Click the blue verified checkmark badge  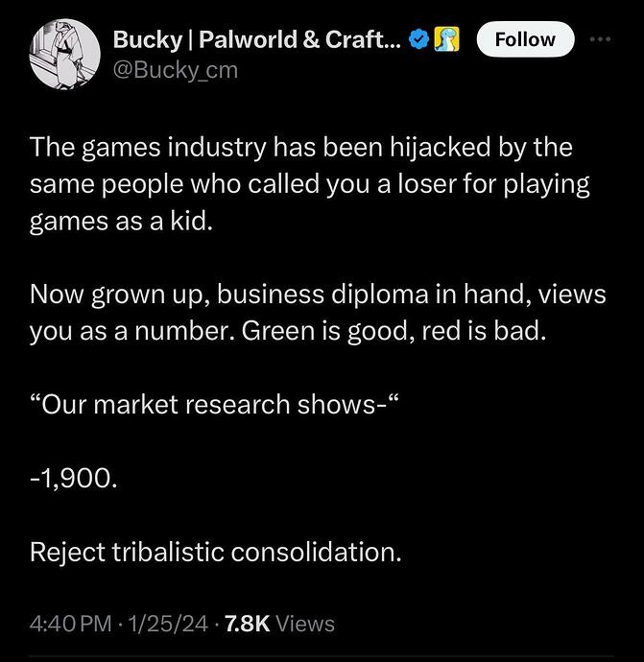[x=418, y=39]
